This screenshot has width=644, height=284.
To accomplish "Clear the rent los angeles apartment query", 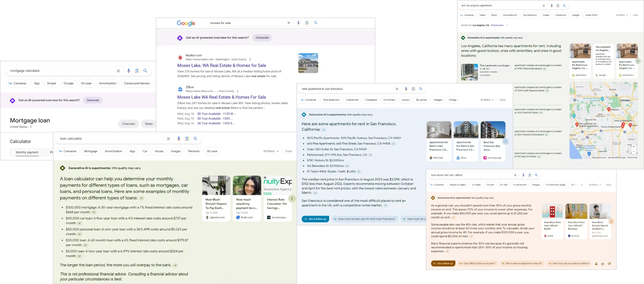I will coord(544,6).
